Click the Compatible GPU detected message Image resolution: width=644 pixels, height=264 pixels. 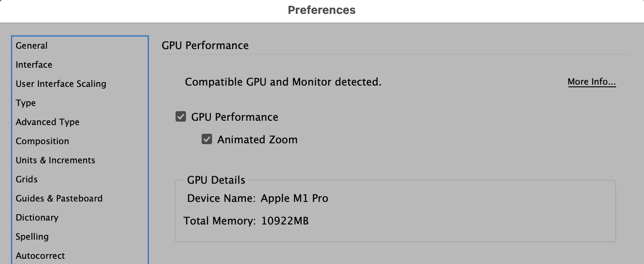(283, 82)
